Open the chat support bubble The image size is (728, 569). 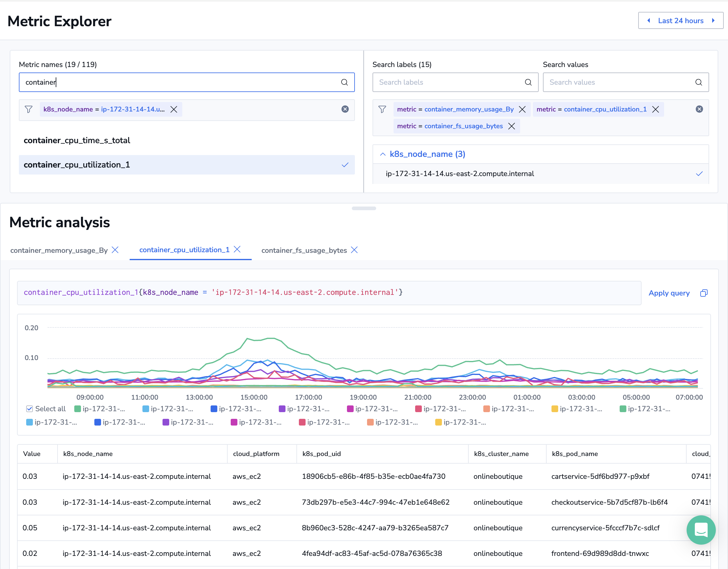tap(701, 529)
